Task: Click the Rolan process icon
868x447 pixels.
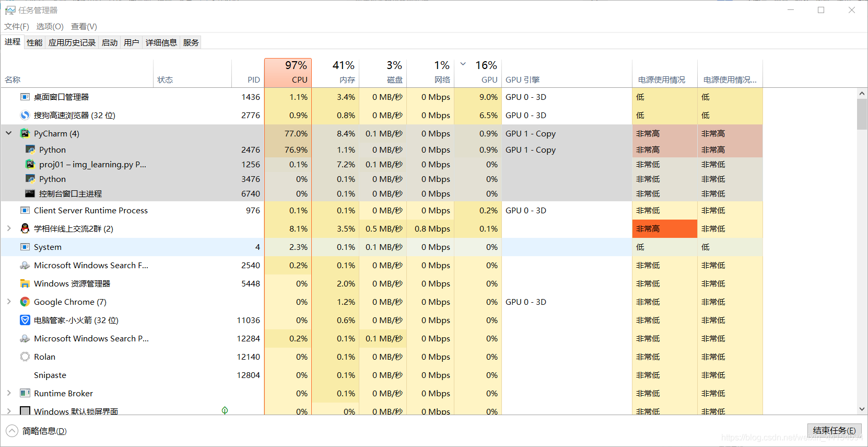Action: (x=25, y=357)
